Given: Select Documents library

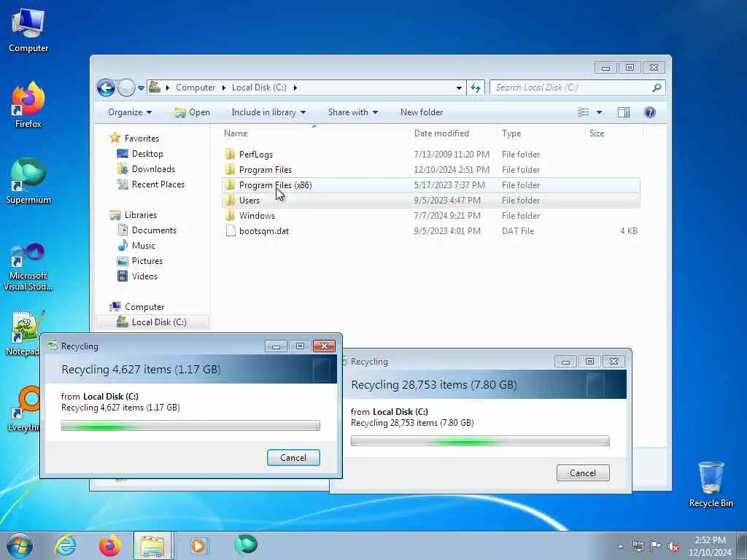Looking at the screenshot, I should pos(147,230).
